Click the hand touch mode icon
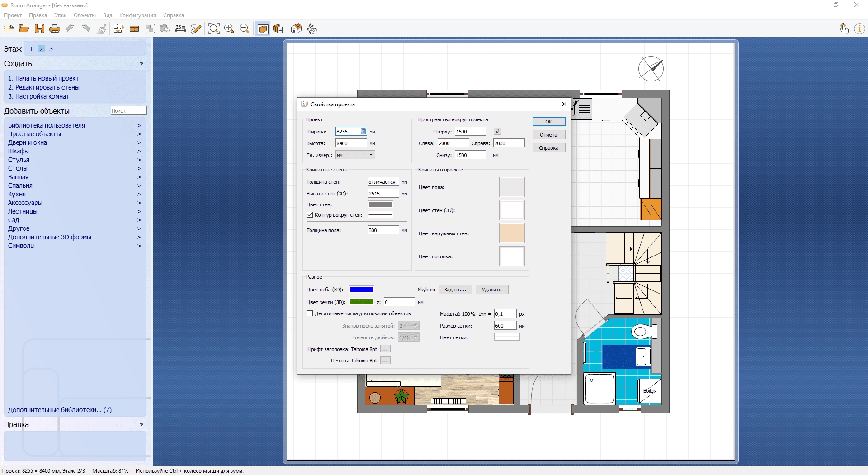The width and height of the screenshot is (868, 475). coord(844,29)
